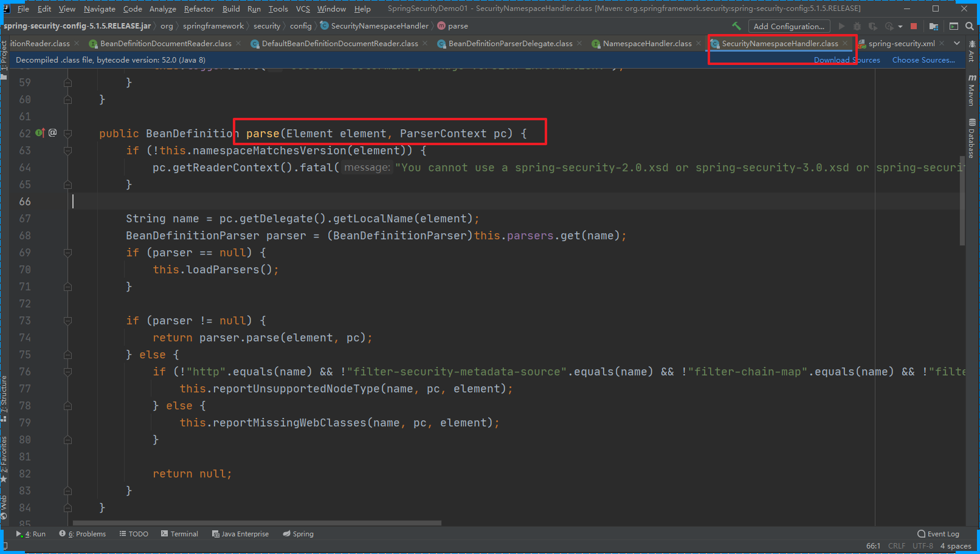This screenshot has height=554, width=980.
Task: Click the Download Sources link
Action: tap(847, 60)
